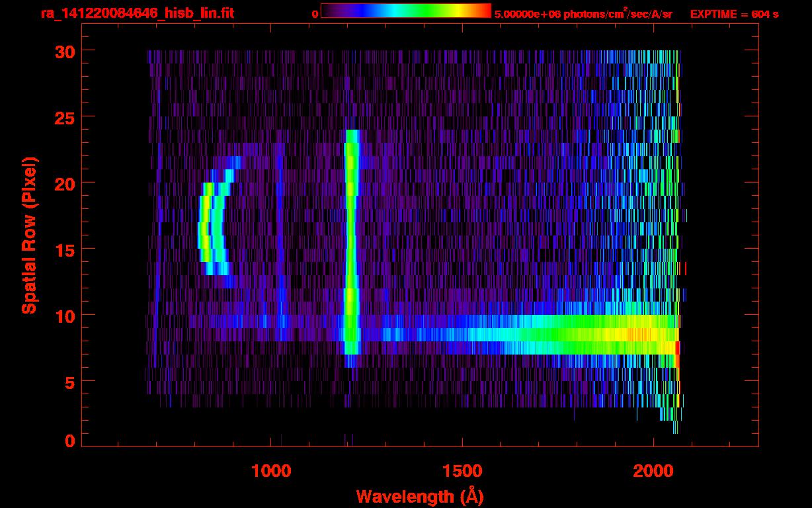Viewport: 812px width, 508px height.
Task: Click the Spatial Row (Pixel) axis title
Action: tap(28, 235)
